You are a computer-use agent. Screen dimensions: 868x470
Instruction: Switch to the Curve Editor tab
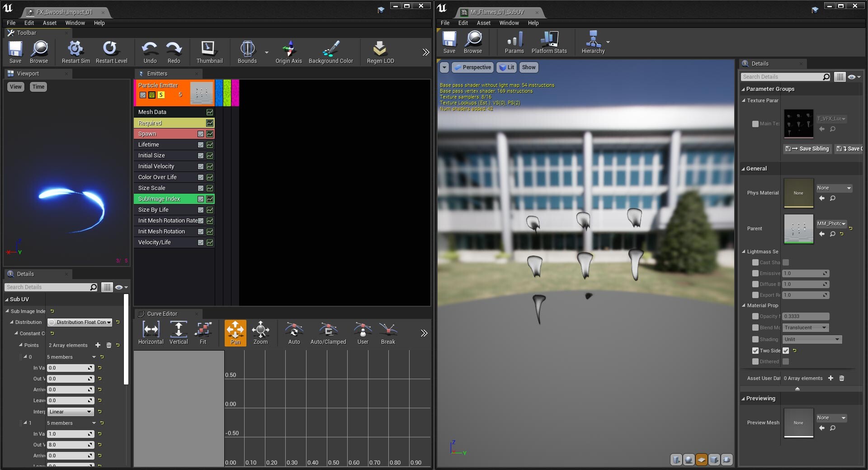point(163,313)
